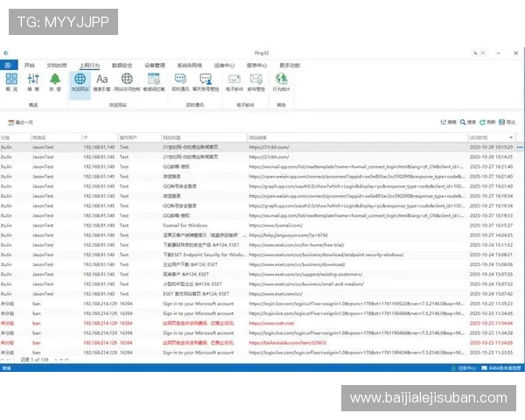Viewport: 525px width, 420px height.
Task: Open the 8484 unread messages status entry
Action: tap(501, 368)
